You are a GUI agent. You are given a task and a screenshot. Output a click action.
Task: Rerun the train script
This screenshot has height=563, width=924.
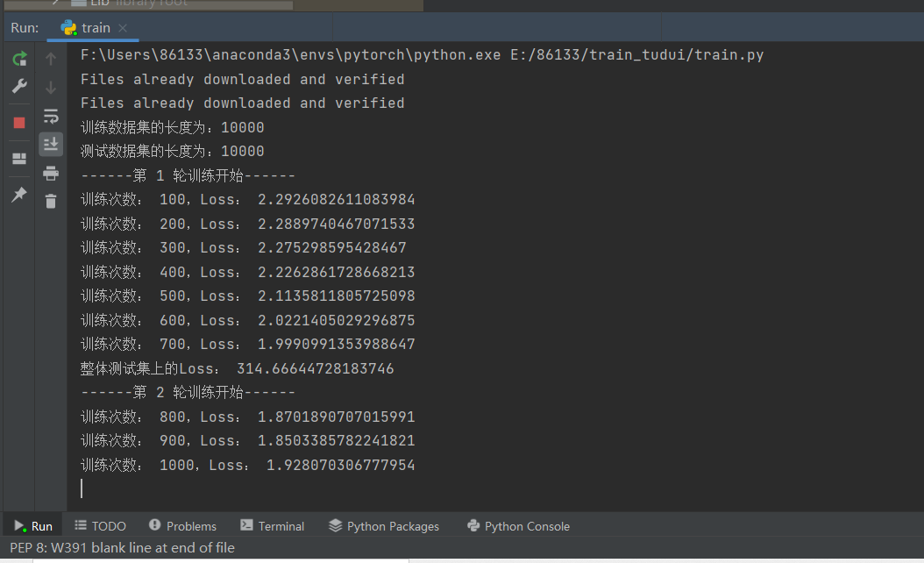tap(19, 59)
